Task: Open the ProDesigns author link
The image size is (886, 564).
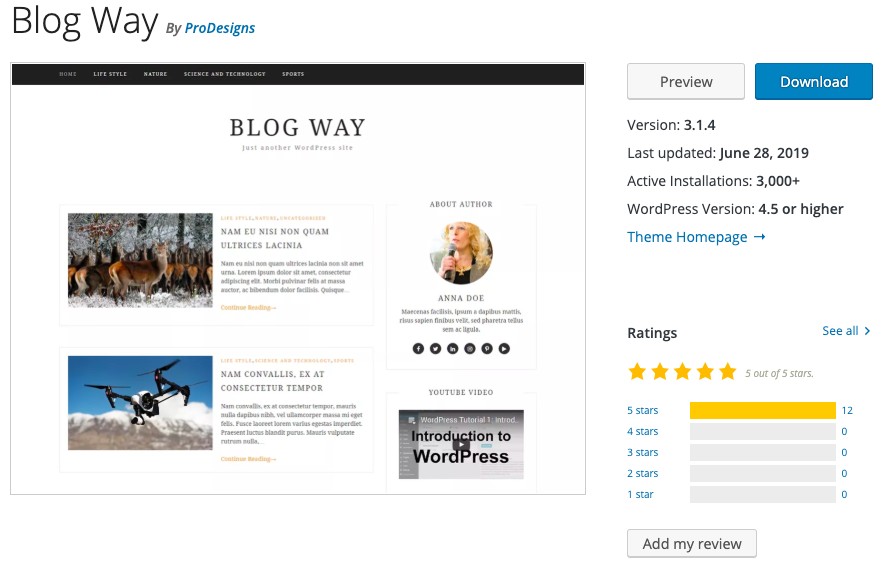Action: pos(220,28)
